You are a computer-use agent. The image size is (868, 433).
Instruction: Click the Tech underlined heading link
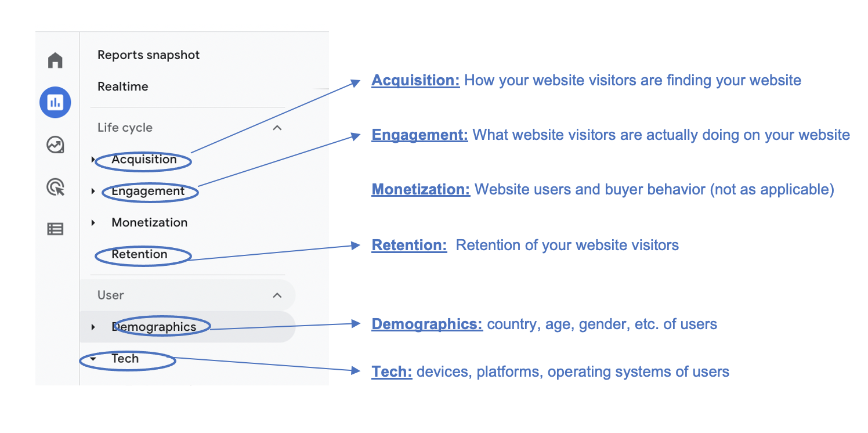tap(392, 371)
